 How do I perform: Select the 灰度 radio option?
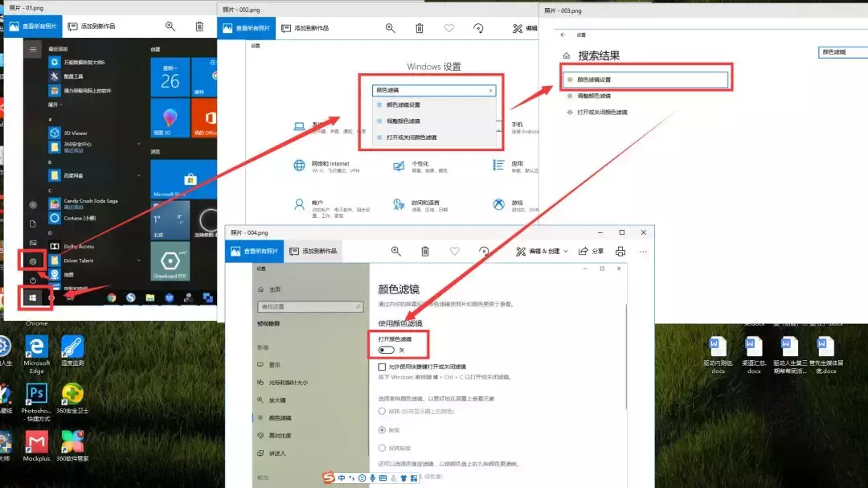pyautogui.click(x=383, y=429)
